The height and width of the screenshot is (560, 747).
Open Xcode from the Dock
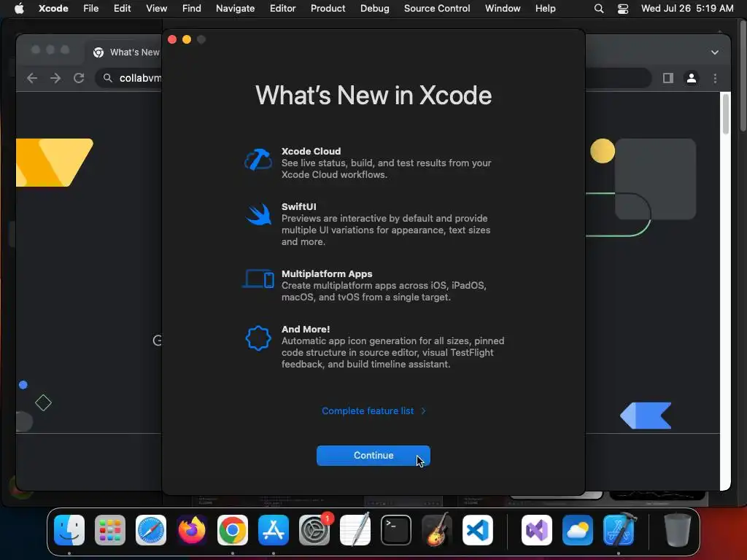coord(619,530)
